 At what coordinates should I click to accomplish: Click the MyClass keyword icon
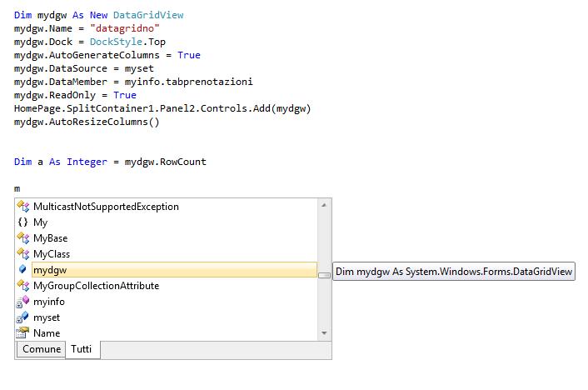point(22,253)
